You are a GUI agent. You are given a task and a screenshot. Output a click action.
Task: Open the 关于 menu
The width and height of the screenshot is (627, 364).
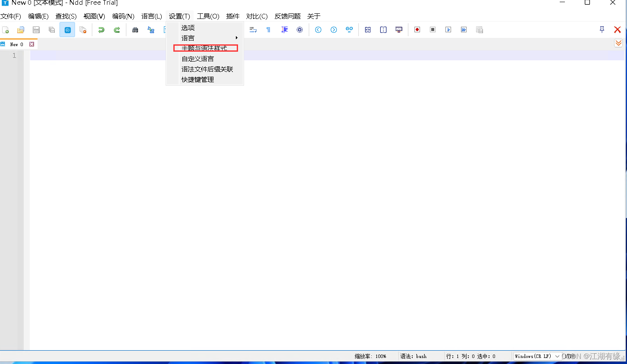click(x=314, y=16)
